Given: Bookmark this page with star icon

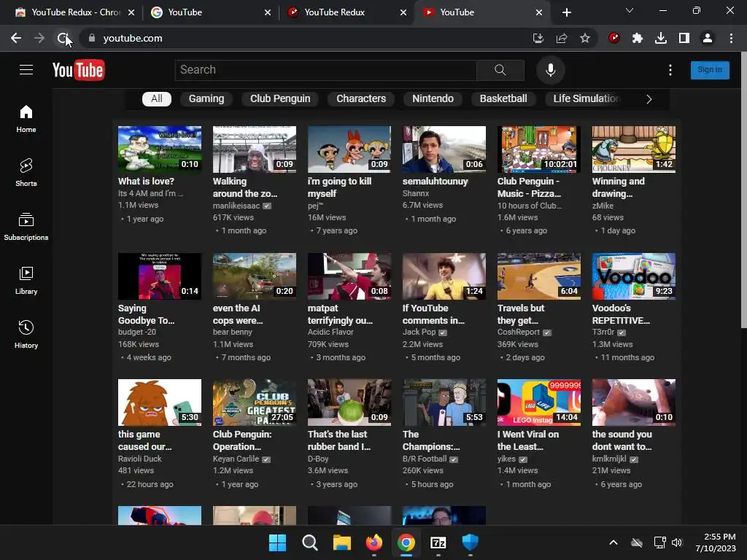Looking at the screenshot, I should click(x=585, y=38).
